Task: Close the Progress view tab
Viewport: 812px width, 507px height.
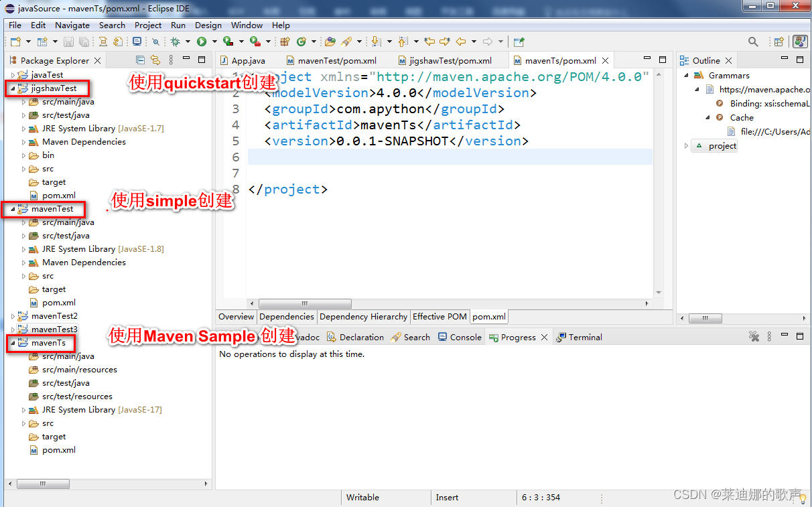Action: pos(544,337)
